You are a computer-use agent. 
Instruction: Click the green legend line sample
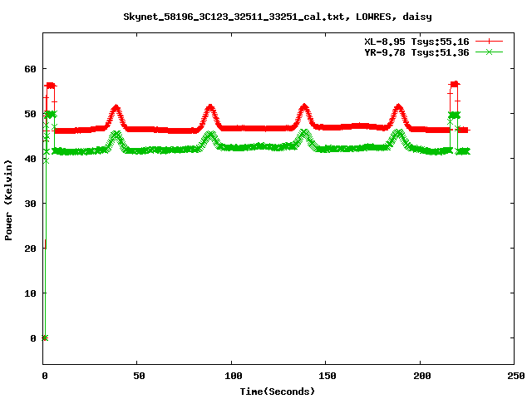[x=489, y=52]
